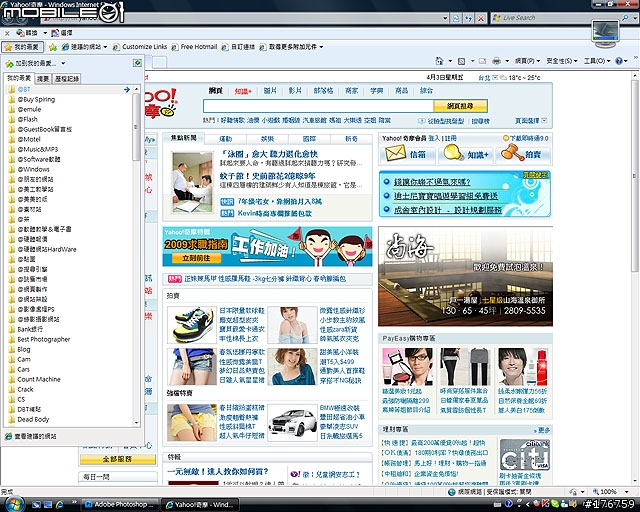
Task: Select the sports news tab
Action: coord(226,139)
